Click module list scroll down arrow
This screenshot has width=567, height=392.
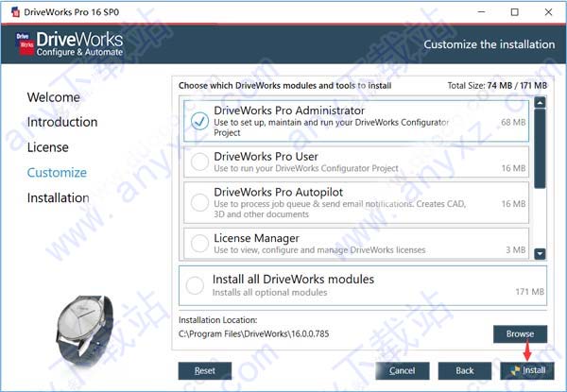click(x=540, y=254)
